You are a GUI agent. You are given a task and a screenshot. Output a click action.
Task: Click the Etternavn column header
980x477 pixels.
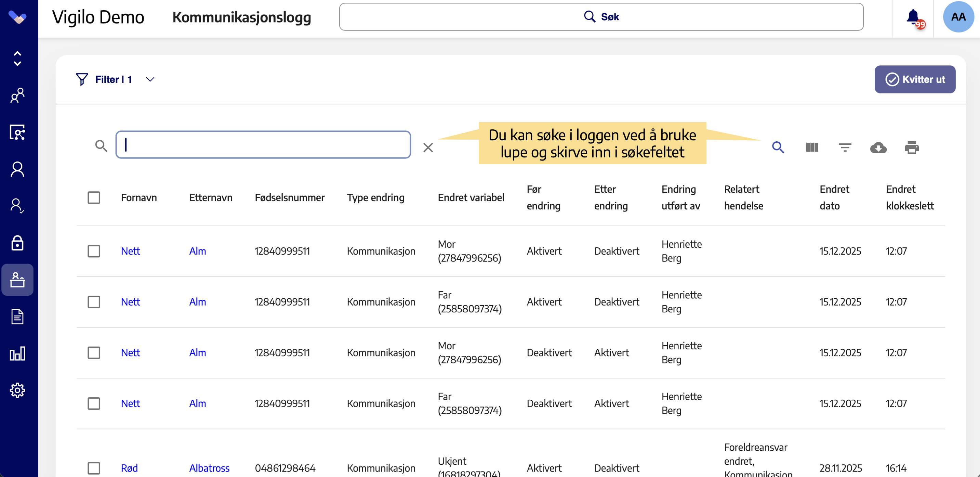(211, 197)
